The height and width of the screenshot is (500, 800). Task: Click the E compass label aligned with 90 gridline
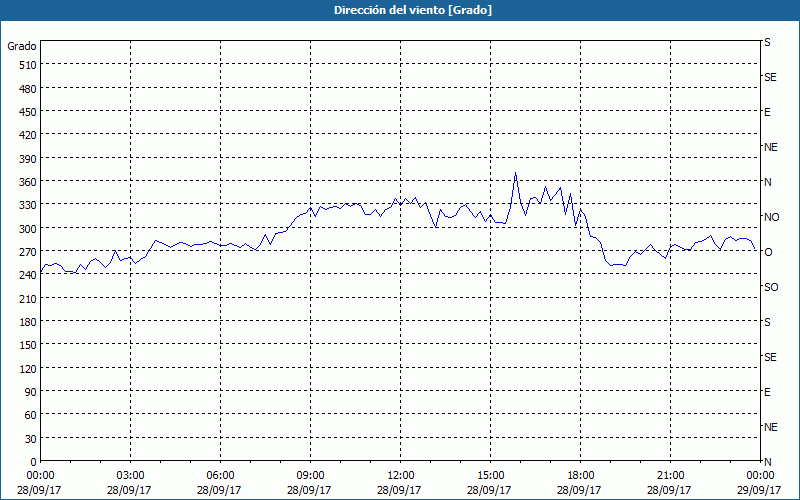767,392
